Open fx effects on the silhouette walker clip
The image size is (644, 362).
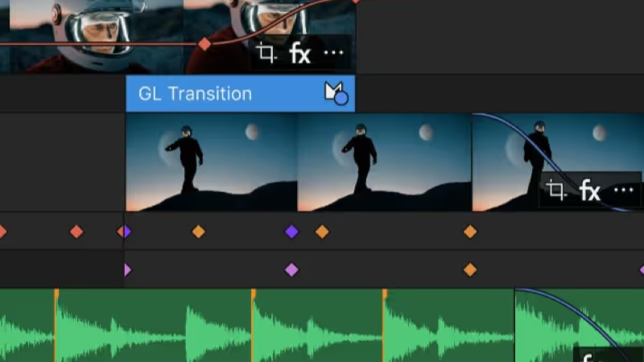(x=590, y=191)
